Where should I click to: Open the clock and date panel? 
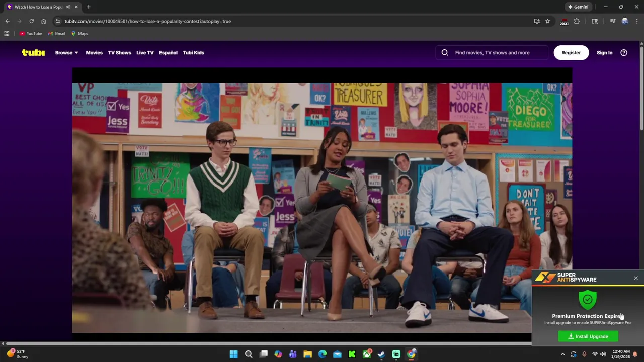(621, 354)
